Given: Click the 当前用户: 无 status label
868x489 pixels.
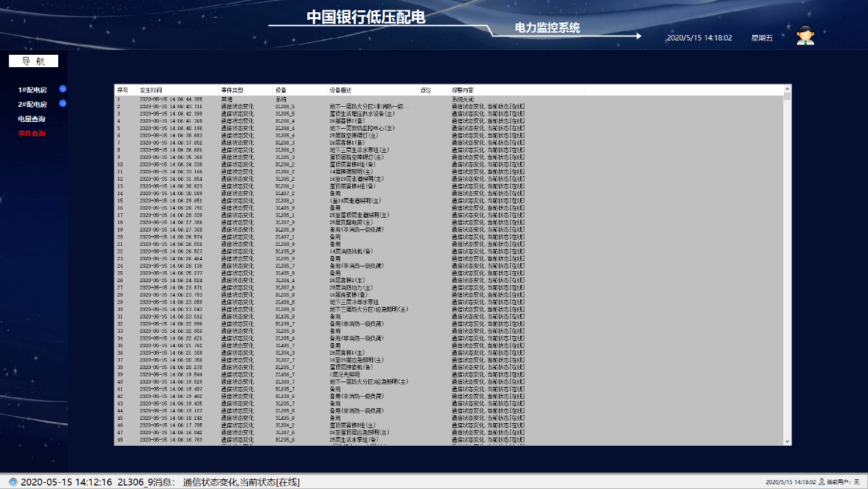Looking at the screenshot, I should [843, 482].
